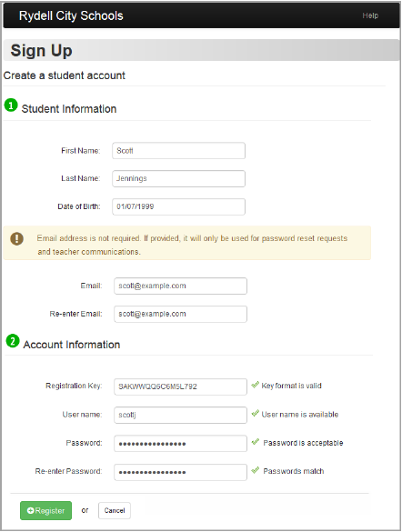
Task: Click the Password input field
Action: click(x=180, y=444)
